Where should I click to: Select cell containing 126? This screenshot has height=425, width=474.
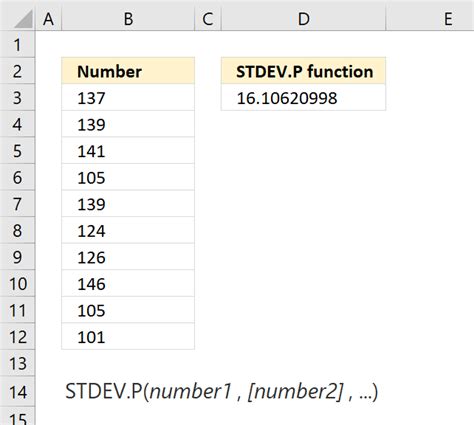pos(128,257)
